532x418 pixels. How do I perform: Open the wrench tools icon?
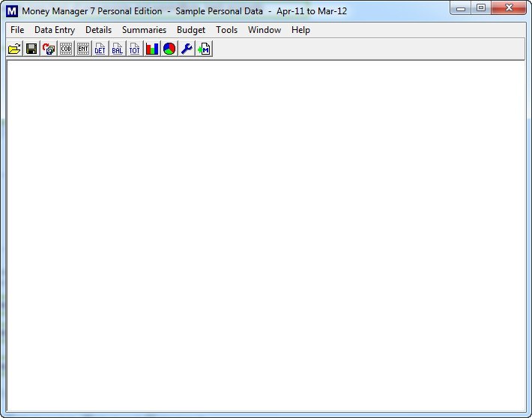click(187, 49)
